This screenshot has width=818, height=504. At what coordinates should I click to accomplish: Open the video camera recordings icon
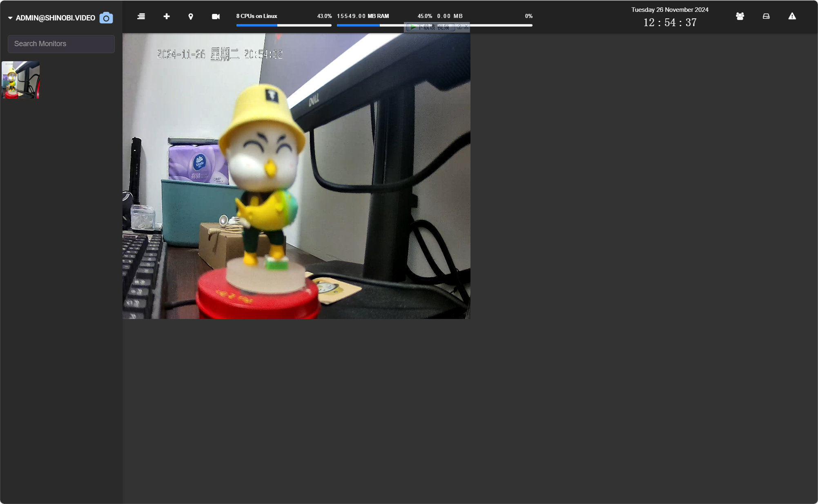click(x=216, y=16)
